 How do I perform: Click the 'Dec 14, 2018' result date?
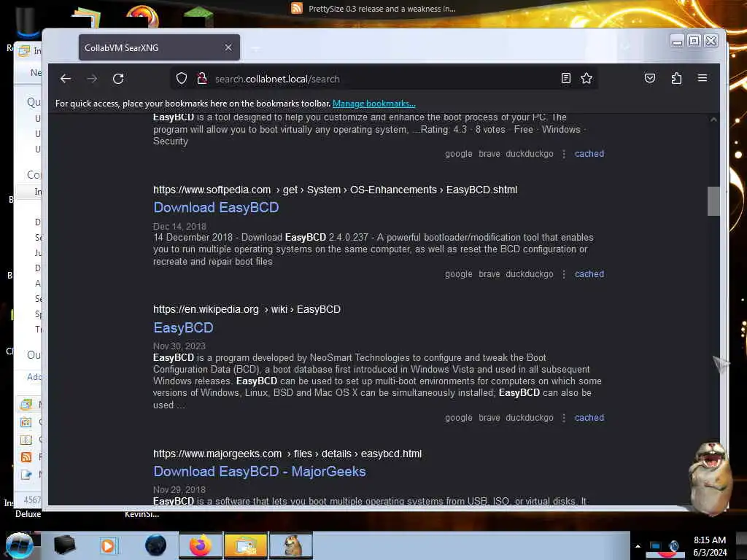(179, 226)
